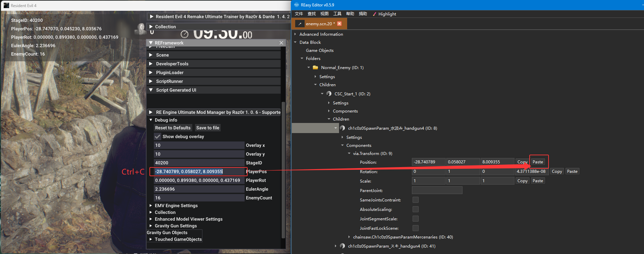Click the Normal_Enemy folder icon
644x254 pixels.
click(x=315, y=67)
